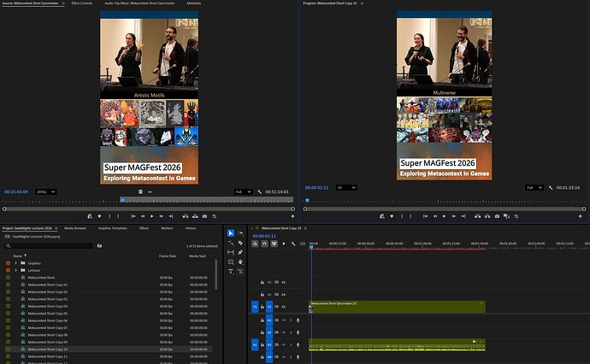Click Overwrite button in Source monitor
This screenshot has height=364, width=590.
[x=195, y=216]
